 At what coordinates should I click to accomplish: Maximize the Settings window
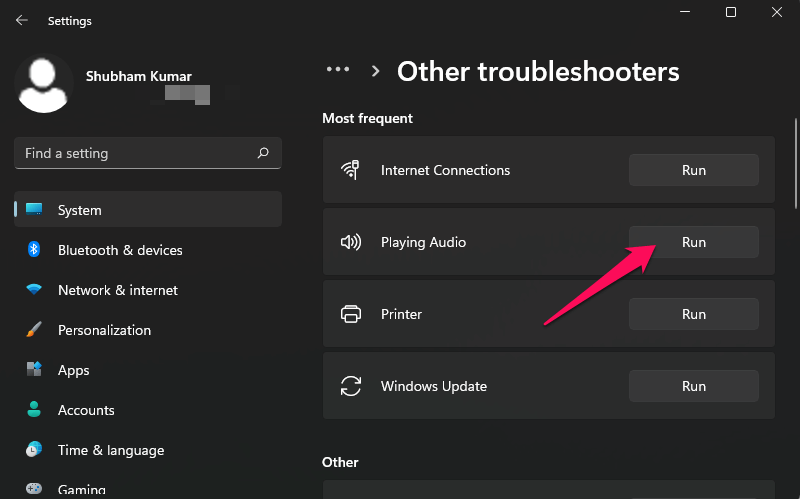tap(731, 12)
